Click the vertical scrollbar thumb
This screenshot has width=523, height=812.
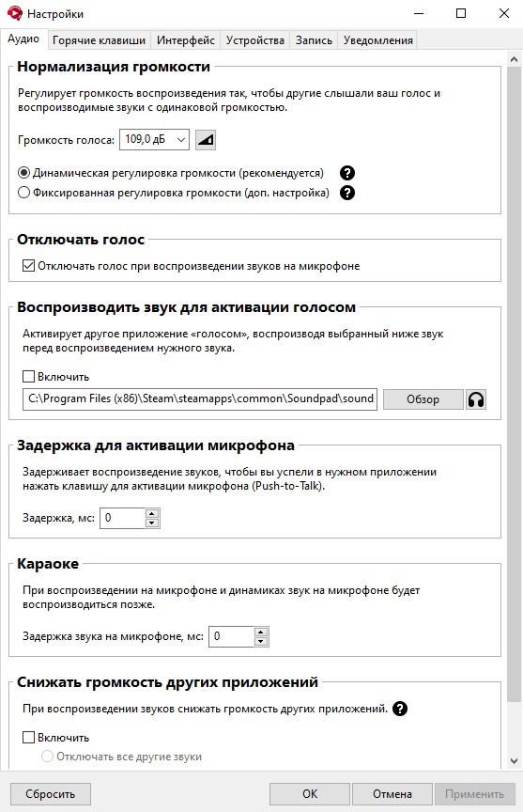514,384
